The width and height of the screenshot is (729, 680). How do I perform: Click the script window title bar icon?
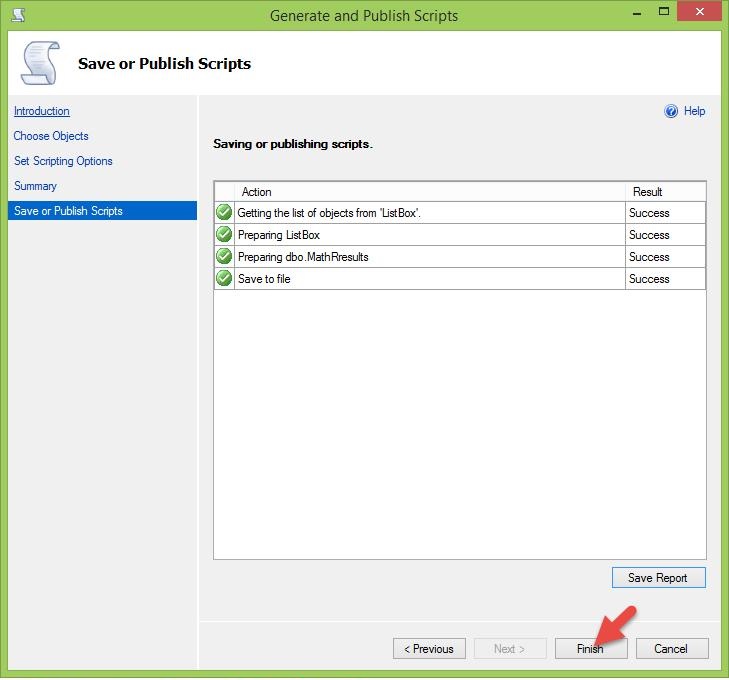pyautogui.click(x=18, y=15)
